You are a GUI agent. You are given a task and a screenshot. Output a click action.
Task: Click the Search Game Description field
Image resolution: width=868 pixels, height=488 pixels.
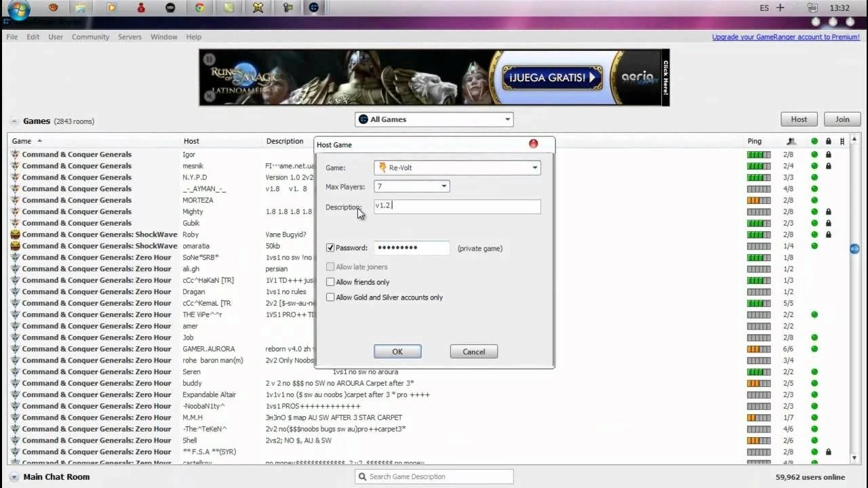(434, 476)
